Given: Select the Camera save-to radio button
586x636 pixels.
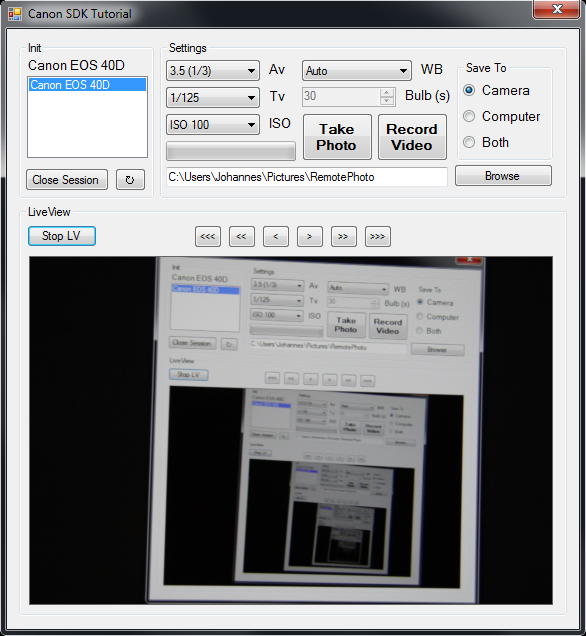Looking at the screenshot, I should pos(469,90).
